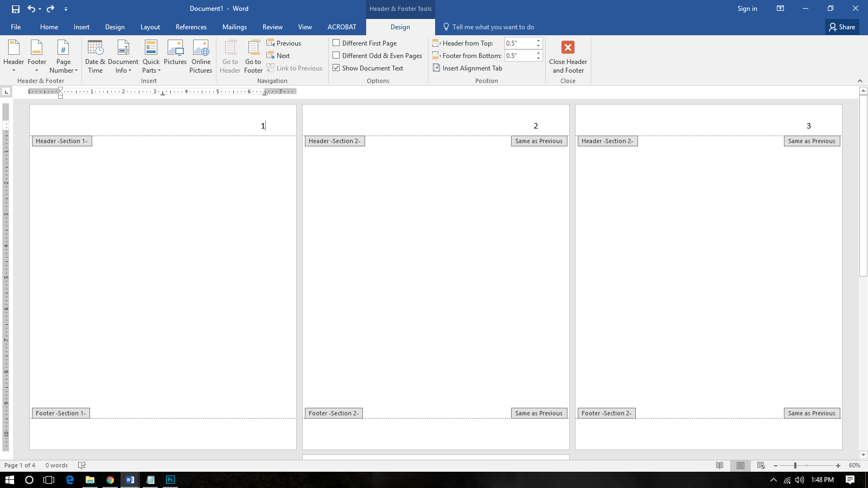Disable Show Document Text

337,68
